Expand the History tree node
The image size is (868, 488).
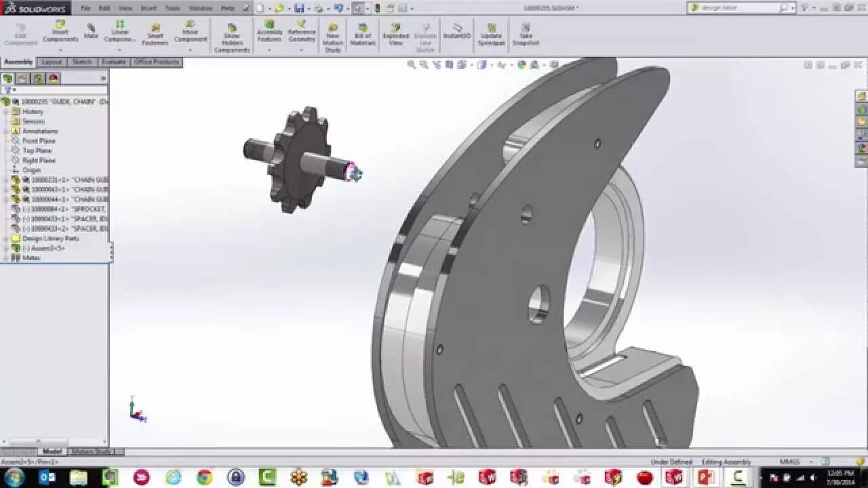pyautogui.click(x=6, y=111)
